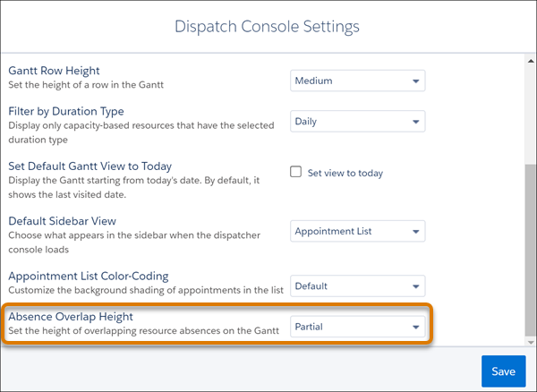The width and height of the screenshot is (537, 392).
Task: Open the Filter by Duration Type dropdown
Action: (357, 121)
